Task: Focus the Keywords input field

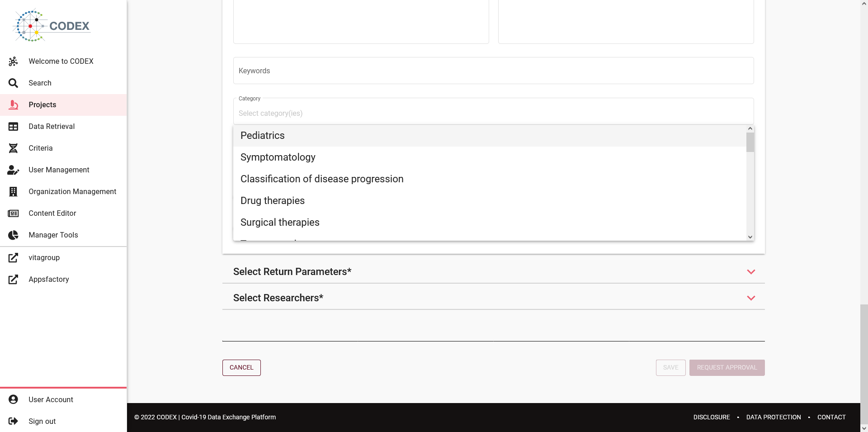Action: [x=493, y=71]
